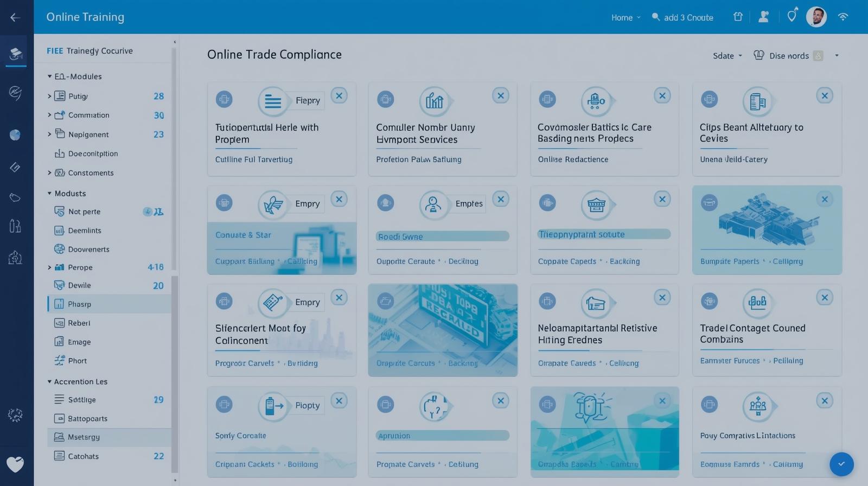Open the Sdate dropdown
This screenshot has height=486, width=868.
[727, 56]
